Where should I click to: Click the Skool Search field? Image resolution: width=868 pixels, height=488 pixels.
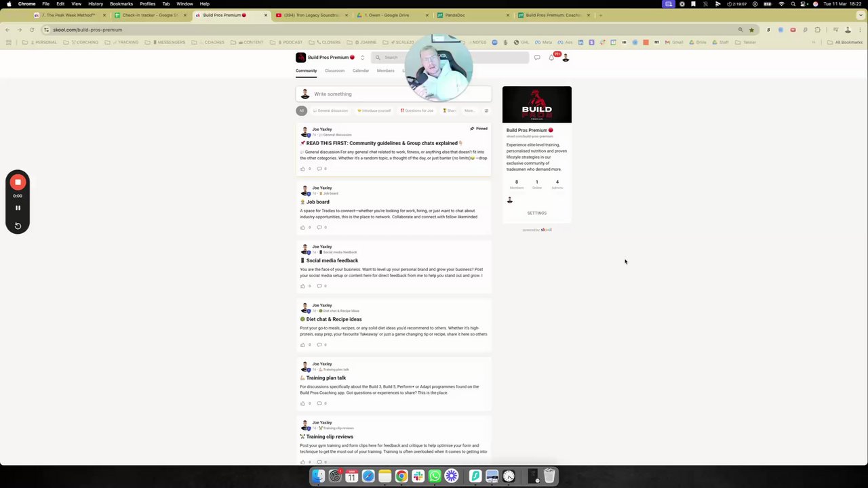click(x=450, y=58)
